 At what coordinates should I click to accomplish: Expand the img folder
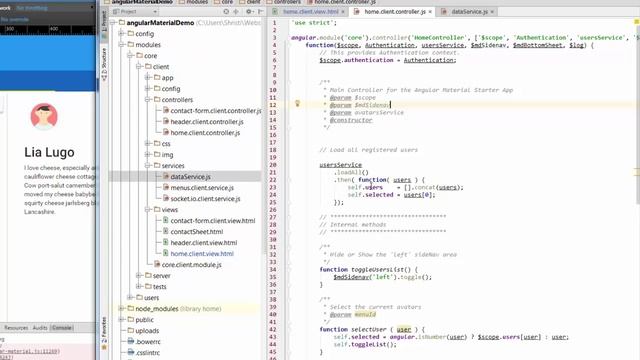pyautogui.click(x=148, y=155)
